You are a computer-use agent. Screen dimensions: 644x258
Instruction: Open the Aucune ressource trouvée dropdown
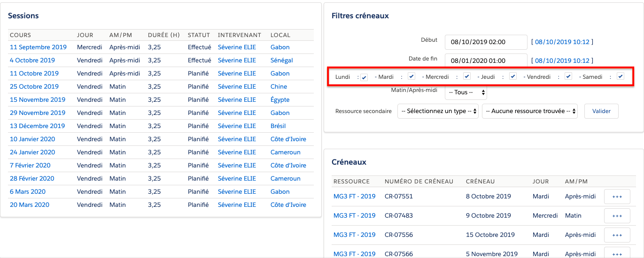coord(530,111)
